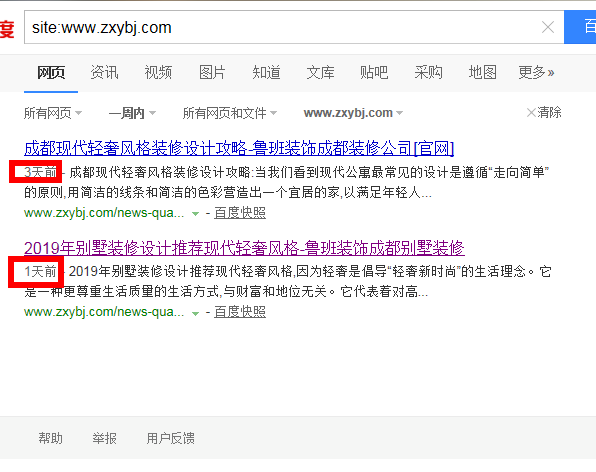Open 百度快照 for the first result
The width and height of the screenshot is (596, 472).
coord(240,213)
